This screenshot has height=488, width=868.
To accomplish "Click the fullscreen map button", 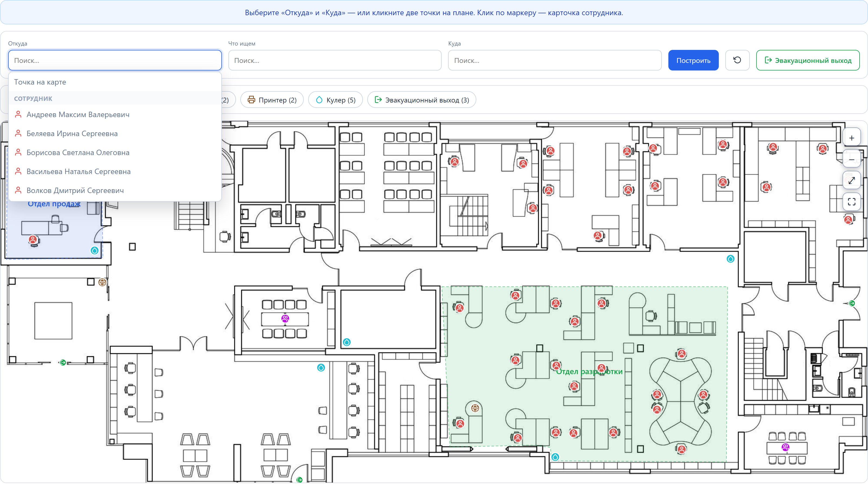I will [x=851, y=202].
